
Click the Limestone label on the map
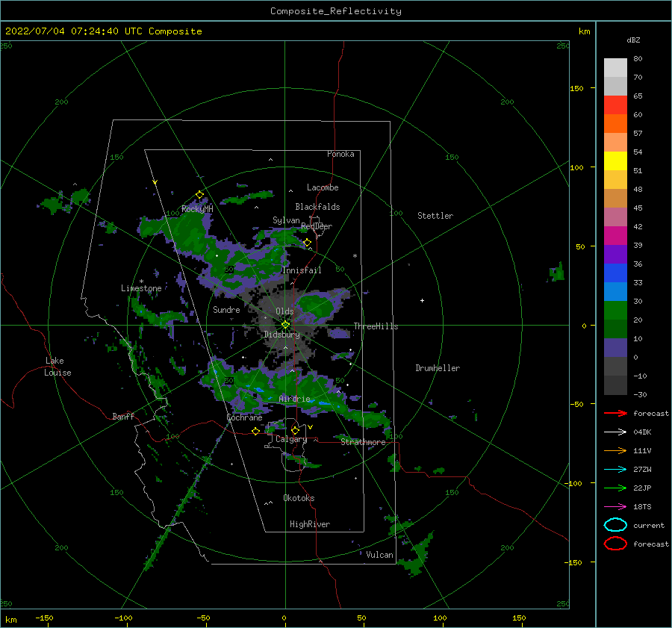pyautogui.click(x=141, y=288)
